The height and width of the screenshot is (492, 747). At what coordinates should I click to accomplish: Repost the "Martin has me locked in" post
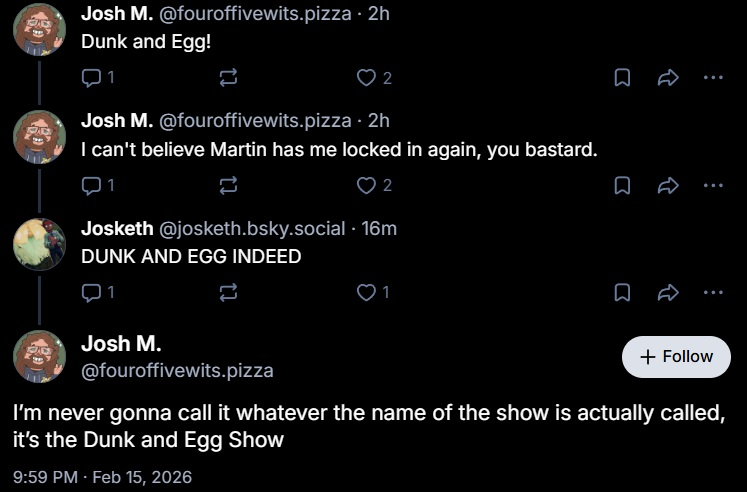coord(228,185)
